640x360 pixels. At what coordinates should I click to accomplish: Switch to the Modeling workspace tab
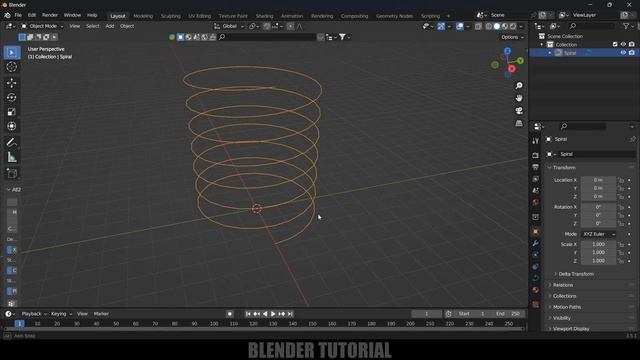point(143,16)
